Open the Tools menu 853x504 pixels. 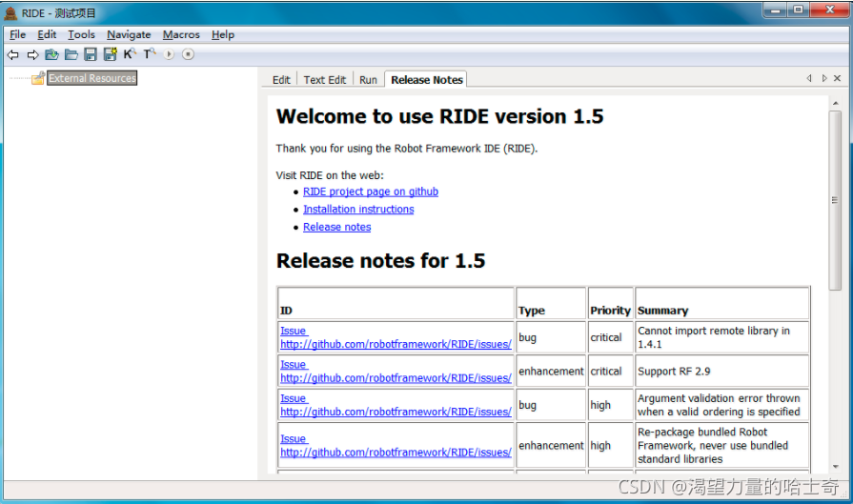coord(81,35)
